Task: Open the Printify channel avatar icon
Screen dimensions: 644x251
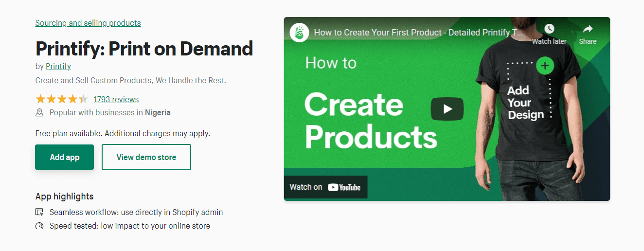Action: tap(300, 33)
